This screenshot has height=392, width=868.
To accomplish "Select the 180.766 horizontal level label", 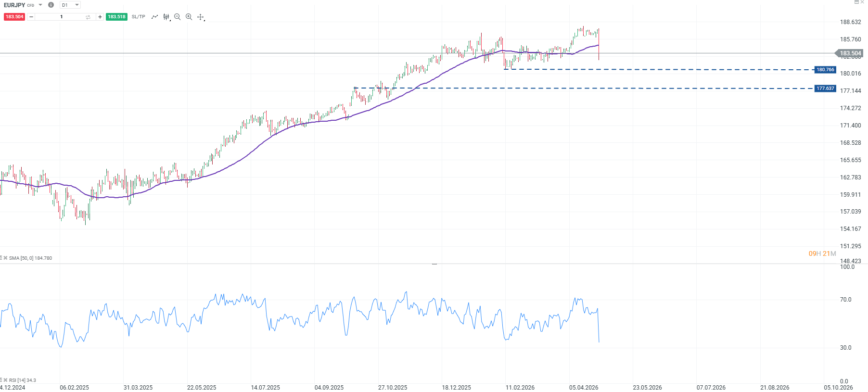I will (x=825, y=70).
